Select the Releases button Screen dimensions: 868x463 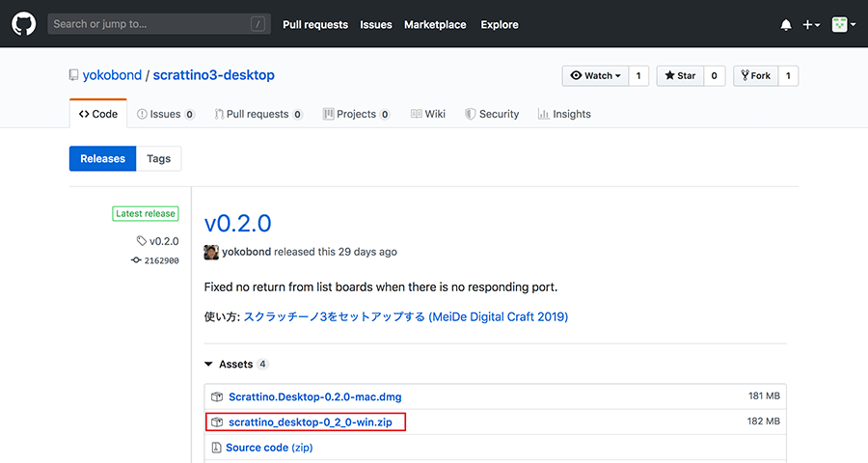click(102, 158)
